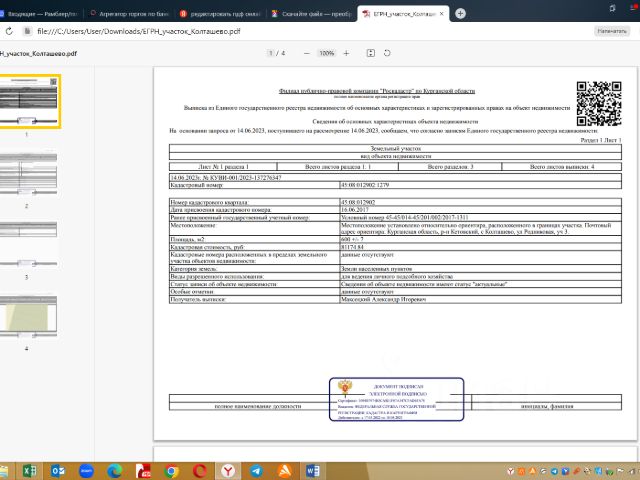
Task: Open Zoom from the taskbar
Action: tap(86, 471)
